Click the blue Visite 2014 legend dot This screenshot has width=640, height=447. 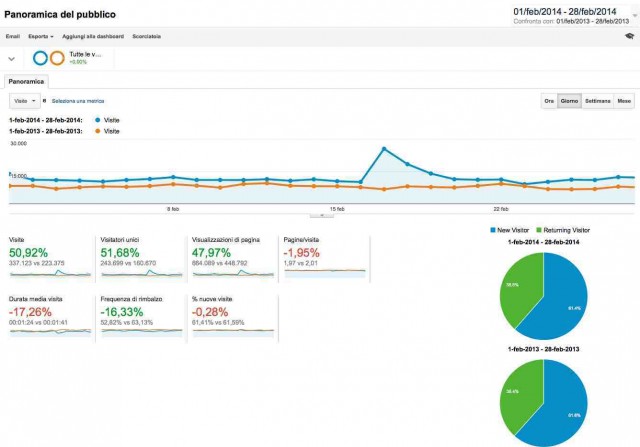point(96,120)
